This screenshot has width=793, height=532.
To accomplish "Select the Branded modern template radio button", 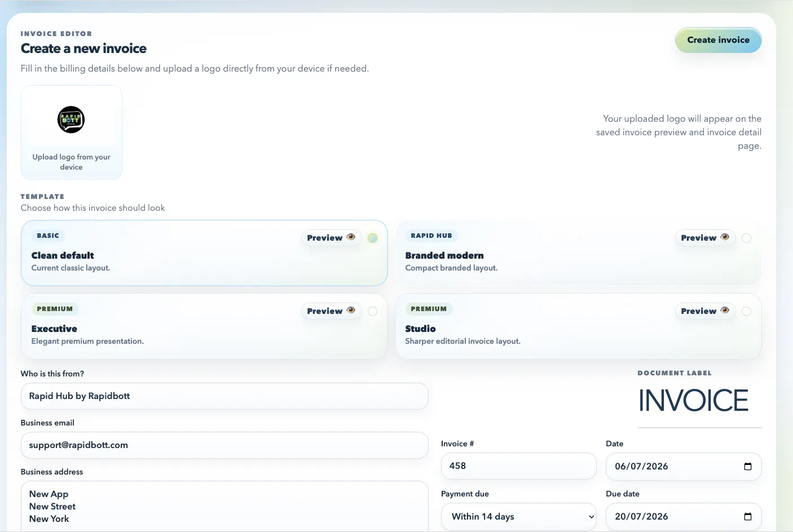I will (746, 238).
